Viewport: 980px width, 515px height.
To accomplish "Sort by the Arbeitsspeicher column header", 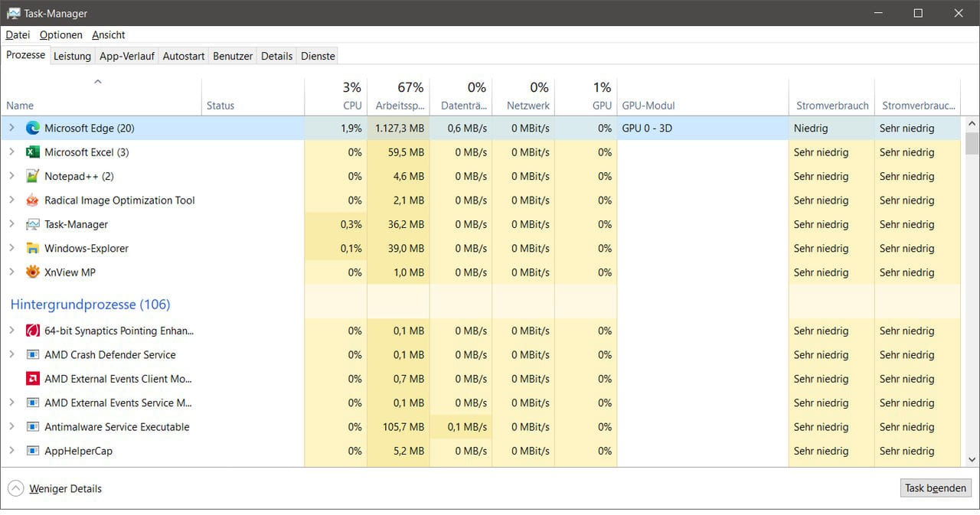I will pos(398,96).
